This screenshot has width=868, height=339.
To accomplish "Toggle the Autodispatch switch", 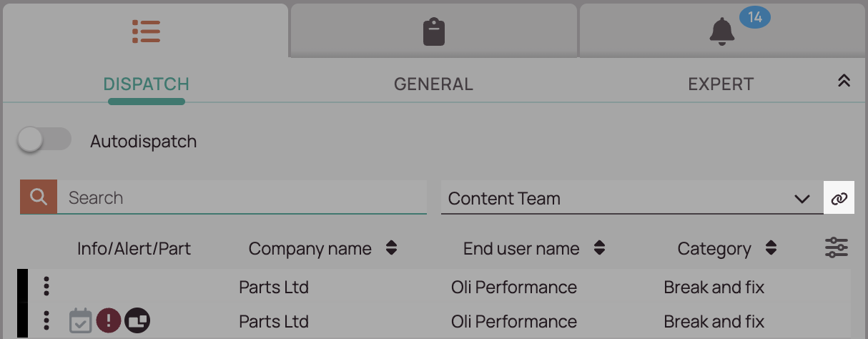I will pyautogui.click(x=44, y=140).
